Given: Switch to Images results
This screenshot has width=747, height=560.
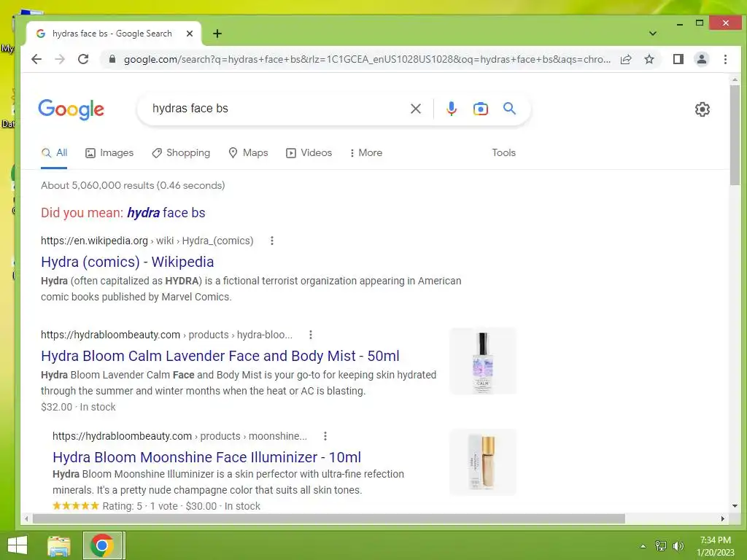Looking at the screenshot, I should (109, 153).
